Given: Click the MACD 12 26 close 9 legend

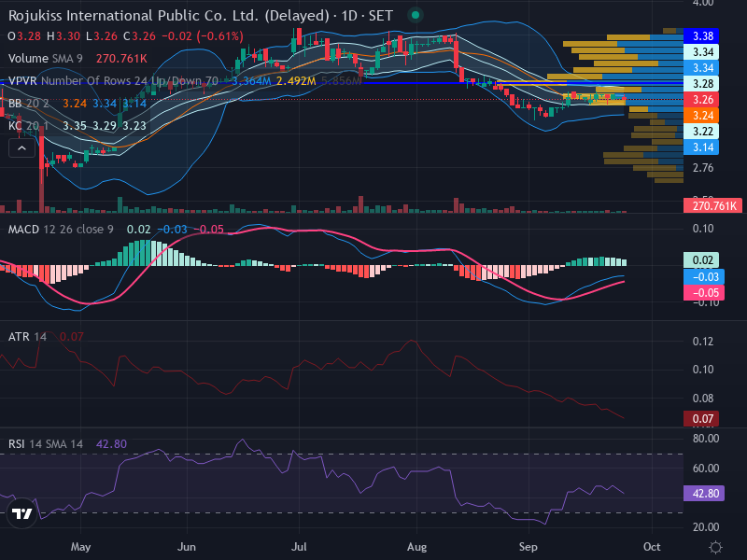Looking at the screenshot, I should coord(61,230).
